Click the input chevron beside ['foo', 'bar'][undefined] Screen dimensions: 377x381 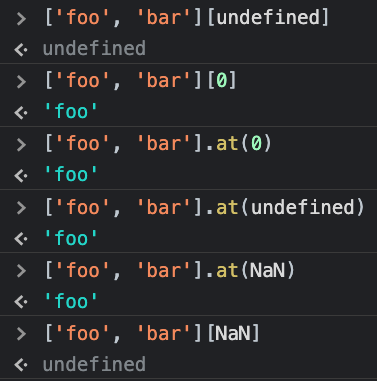(21, 18)
